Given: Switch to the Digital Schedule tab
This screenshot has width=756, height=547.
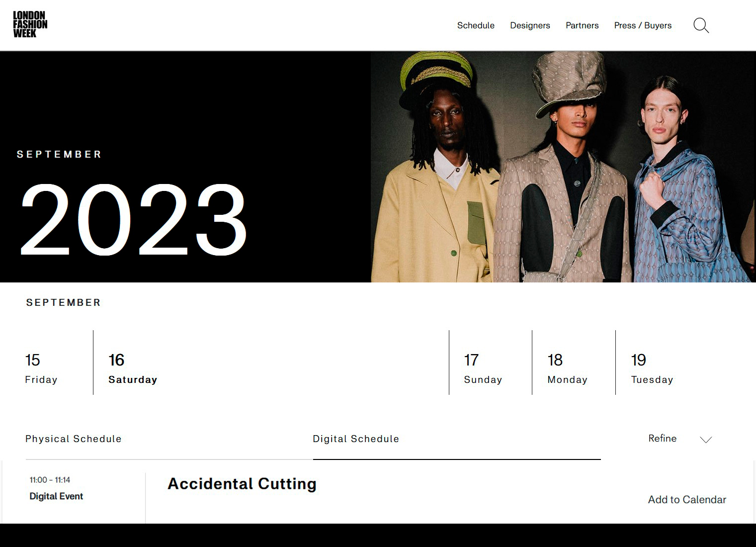Looking at the screenshot, I should coord(356,439).
